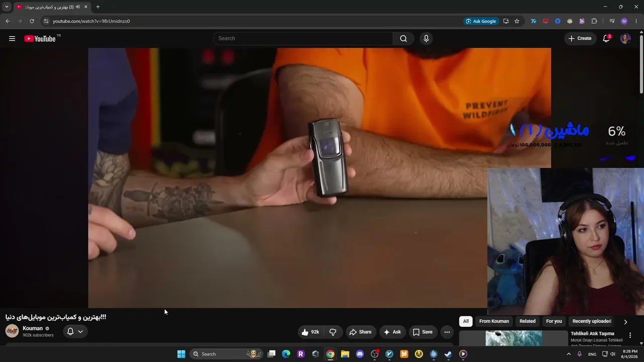The height and width of the screenshot is (362, 644).
Task: Click the Tehlikeli Atık Taşıma title
Action: pyautogui.click(x=593, y=333)
